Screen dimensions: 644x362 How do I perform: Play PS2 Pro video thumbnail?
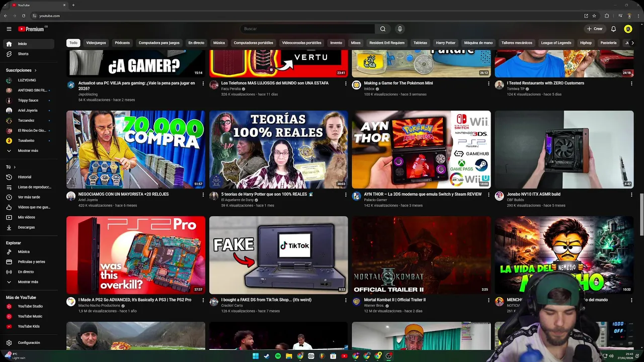pyautogui.click(x=136, y=255)
